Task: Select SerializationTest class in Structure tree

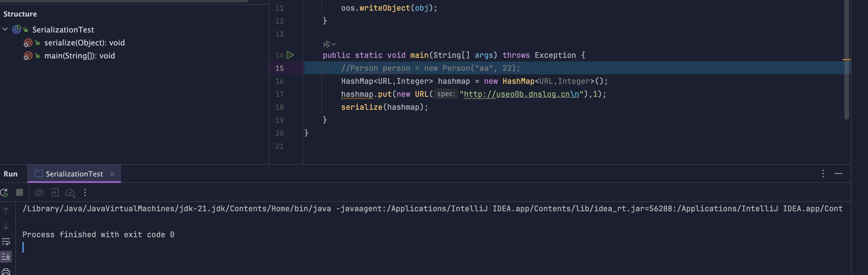Action: click(63, 30)
